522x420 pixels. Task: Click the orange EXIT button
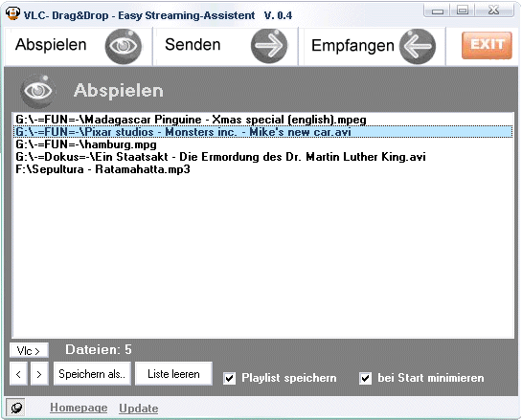click(x=487, y=45)
